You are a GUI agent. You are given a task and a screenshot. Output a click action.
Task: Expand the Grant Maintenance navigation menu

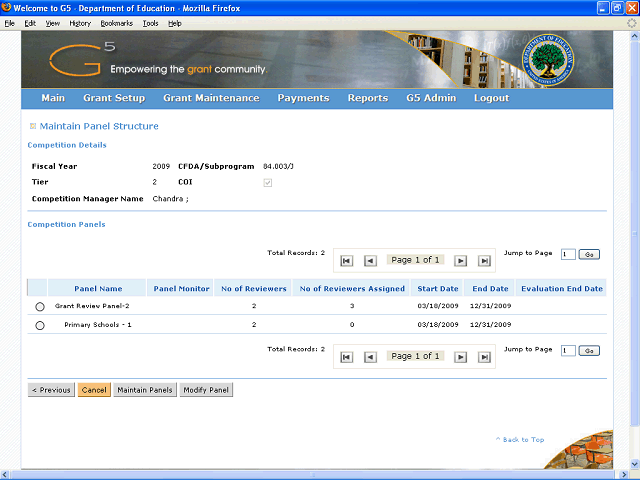pos(211,98)
